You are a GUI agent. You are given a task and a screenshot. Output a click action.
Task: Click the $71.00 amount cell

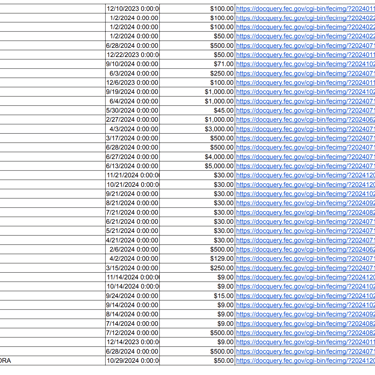pyautogui.click(x=197, y=64)
